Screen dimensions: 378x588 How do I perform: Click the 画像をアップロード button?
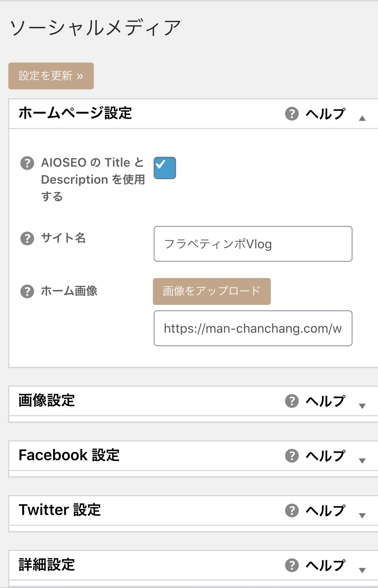pos(212,291)
